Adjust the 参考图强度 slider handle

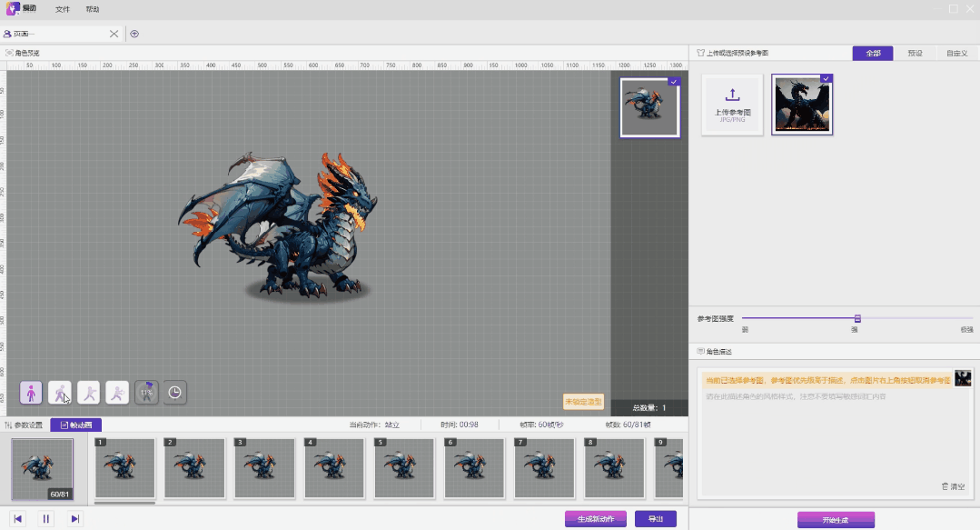coord(856,318)
